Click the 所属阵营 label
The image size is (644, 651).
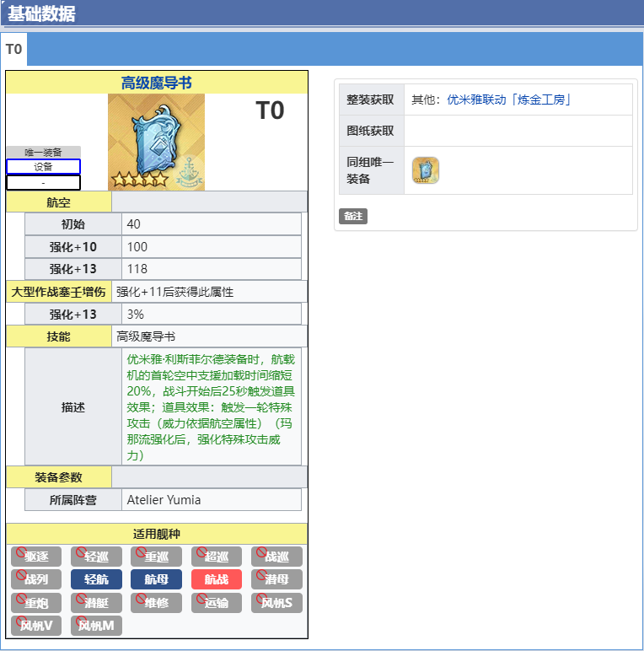click(x=73, y=500)
